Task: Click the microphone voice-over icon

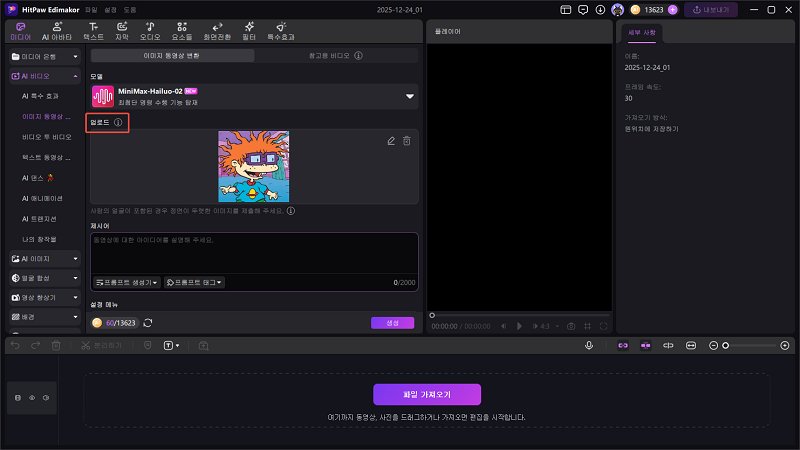Action: (x=589, y=345)
